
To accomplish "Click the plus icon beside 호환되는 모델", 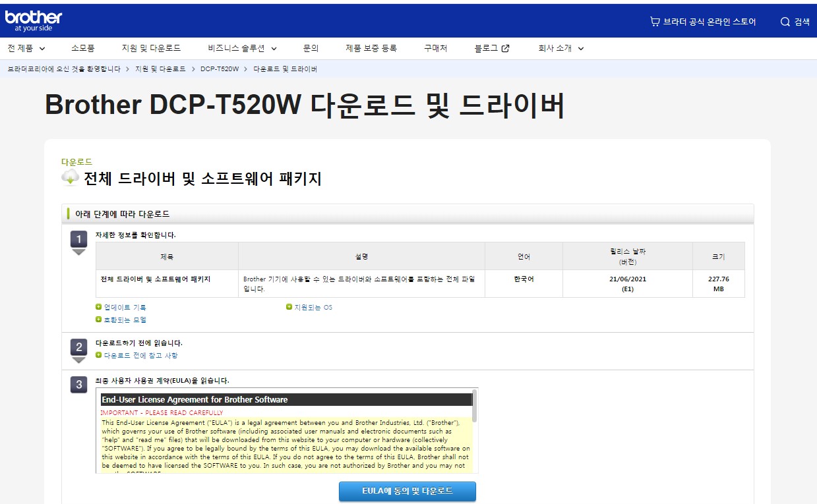I will (99, 320).
